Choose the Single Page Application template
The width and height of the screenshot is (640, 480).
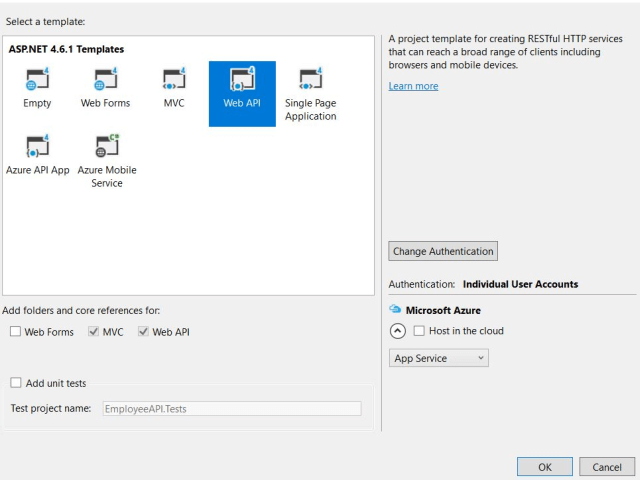click(x=310, y=80)
